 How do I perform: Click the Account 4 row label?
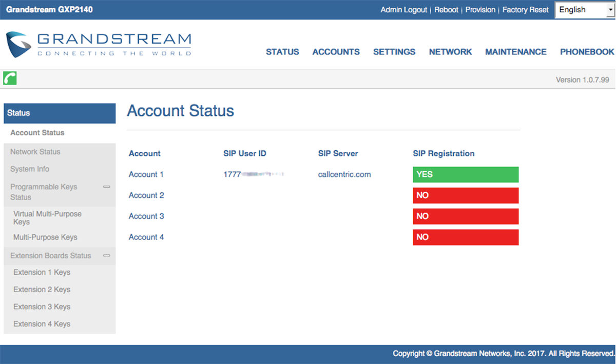pos(146,237)
